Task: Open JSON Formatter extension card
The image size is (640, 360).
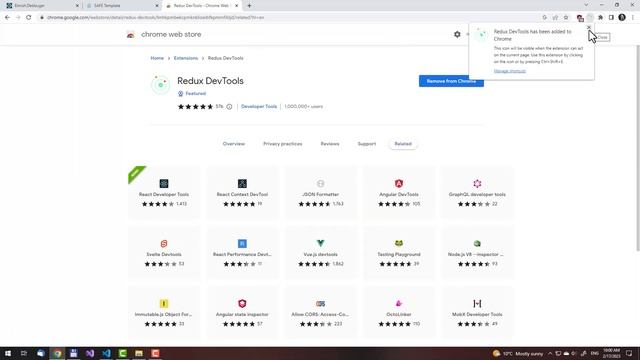Action: pyautogui.click(x=320, y=193)
